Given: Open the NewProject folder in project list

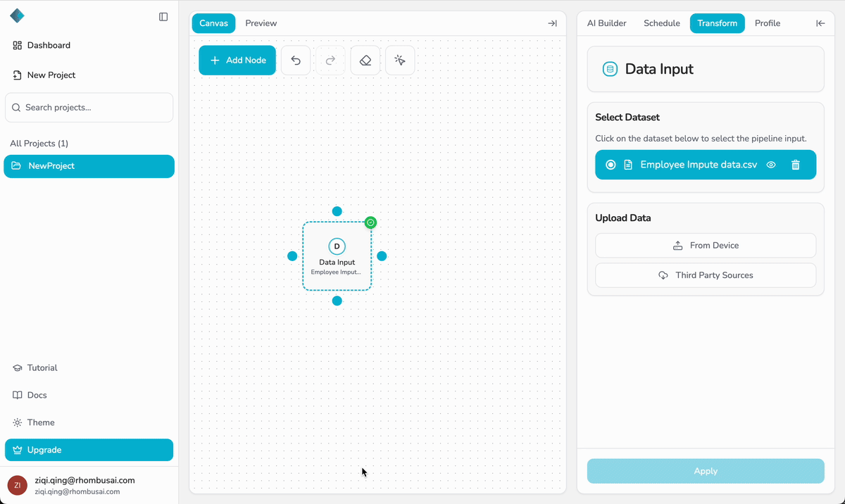Looking at the screenshot, I should pyautogui.click(x=89, y=166).
